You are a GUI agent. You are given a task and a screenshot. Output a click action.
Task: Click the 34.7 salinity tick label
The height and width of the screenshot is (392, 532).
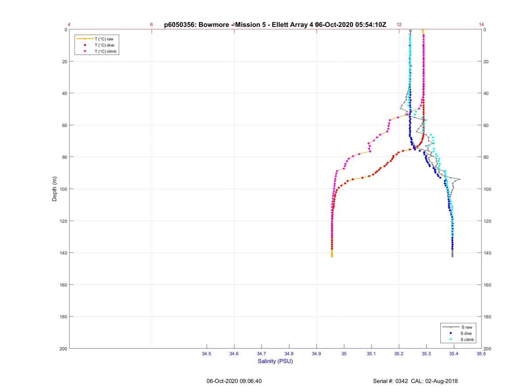point(262,353)
